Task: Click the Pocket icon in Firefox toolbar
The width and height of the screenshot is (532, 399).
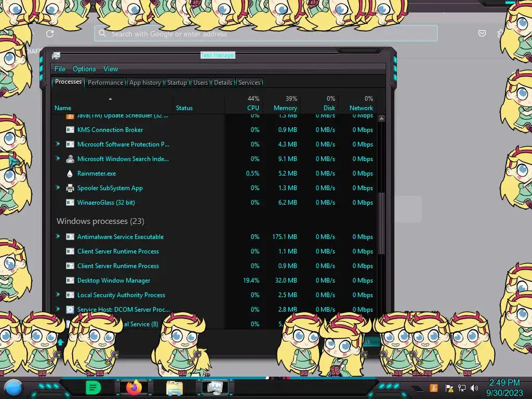Action: (x=482, y=33)
